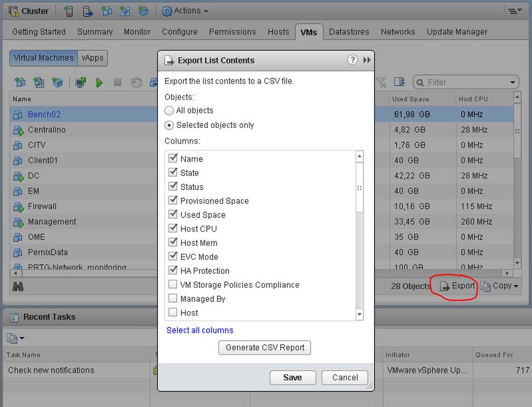Open the Monitor tab

[137, 32]
